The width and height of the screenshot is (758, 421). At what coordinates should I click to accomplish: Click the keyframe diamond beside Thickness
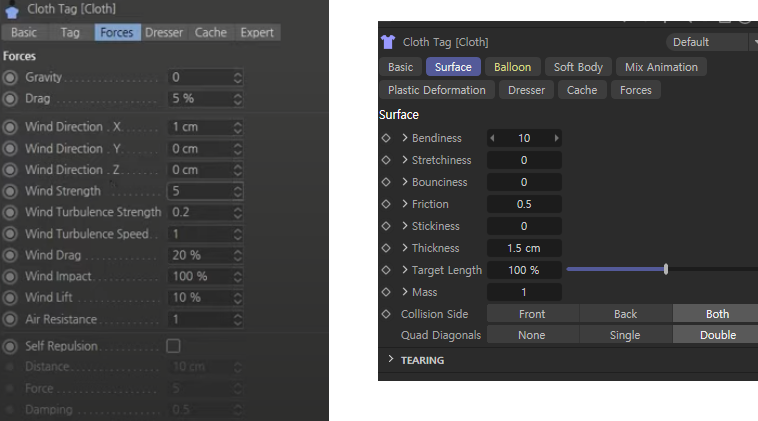(386, 248)
